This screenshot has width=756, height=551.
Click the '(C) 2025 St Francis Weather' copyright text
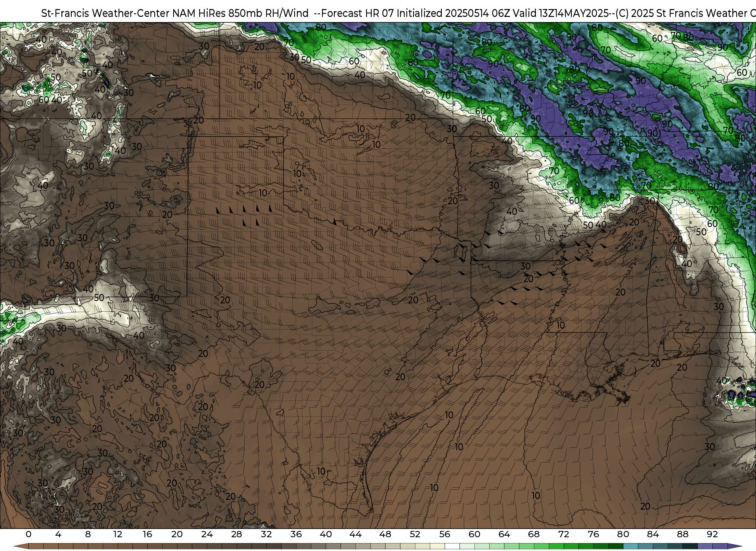682,13
